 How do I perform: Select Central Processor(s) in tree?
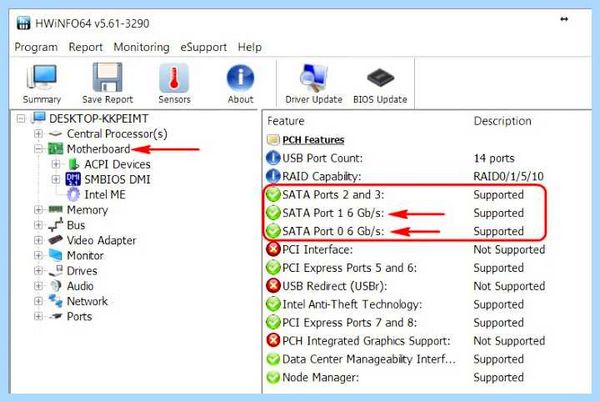[x=117, y=133]
